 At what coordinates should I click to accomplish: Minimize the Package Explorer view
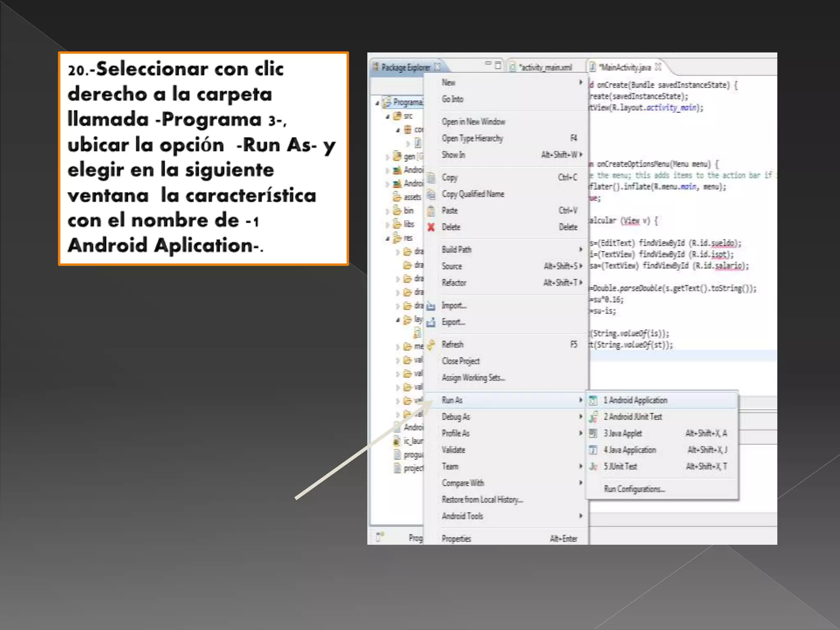pos(488,64)
